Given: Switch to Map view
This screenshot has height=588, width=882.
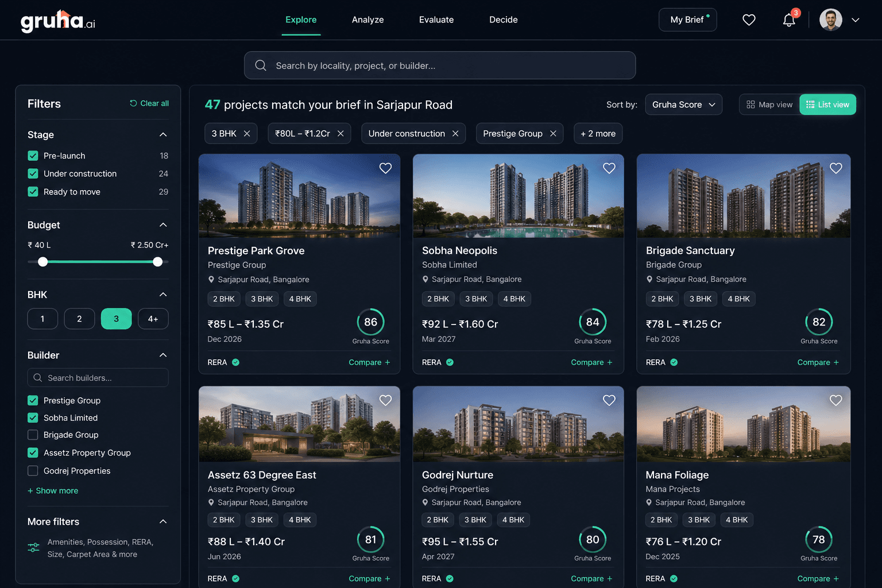Looking at the screenshot, I should [x=769, y=105].
